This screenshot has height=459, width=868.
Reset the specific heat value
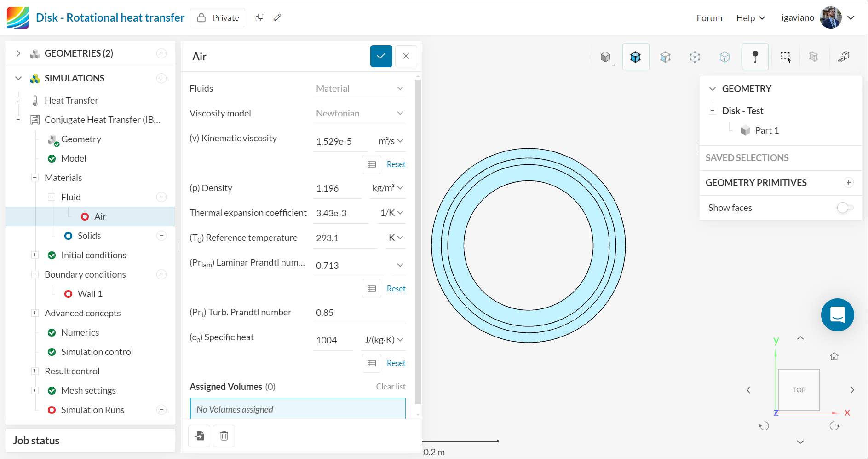[x=396, y=363]
